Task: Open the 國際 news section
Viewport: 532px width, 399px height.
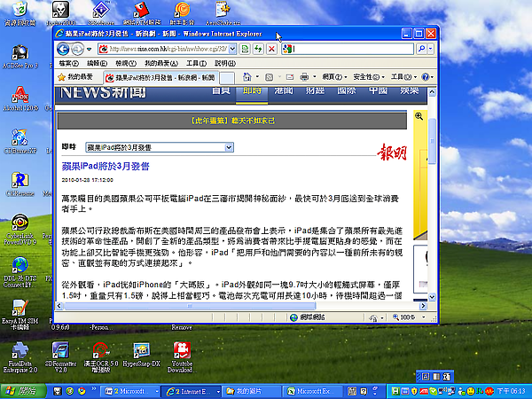Action: [347, 91]
